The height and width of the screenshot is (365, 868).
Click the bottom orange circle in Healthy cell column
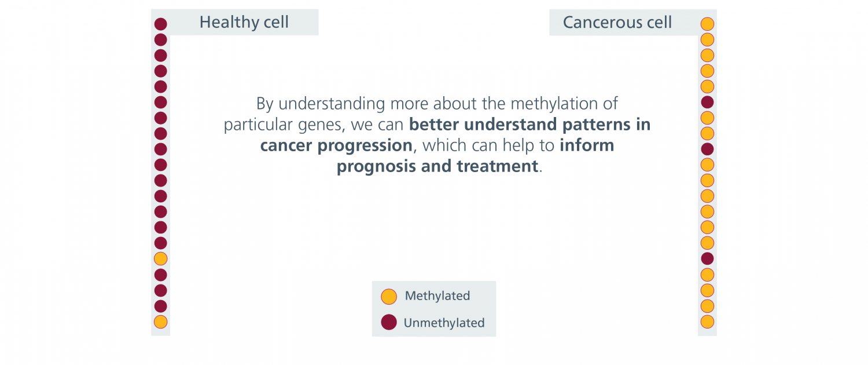[x=161, y=322]
